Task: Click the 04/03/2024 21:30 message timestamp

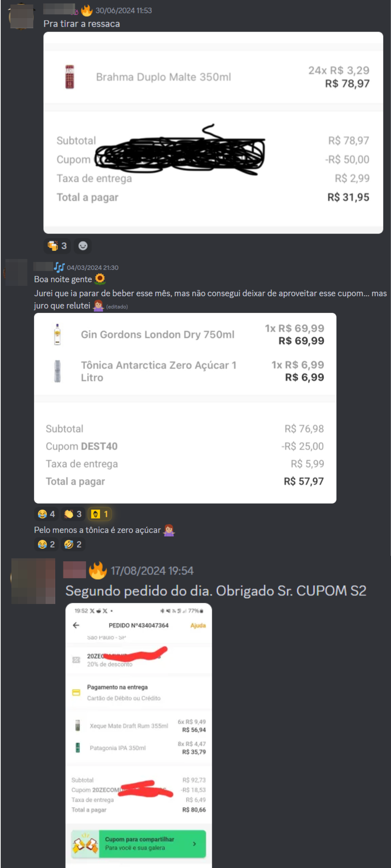Action: click(x=93, y=268)
